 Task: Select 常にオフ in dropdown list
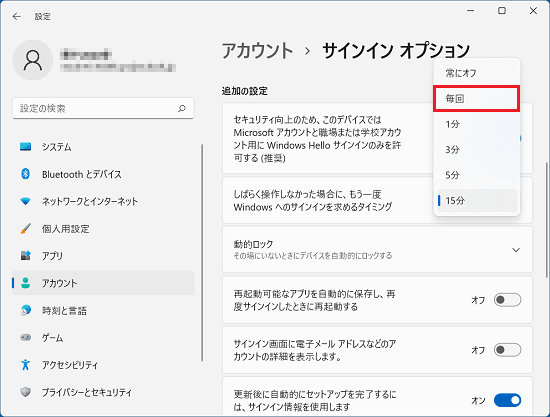(x=477, y=73)
